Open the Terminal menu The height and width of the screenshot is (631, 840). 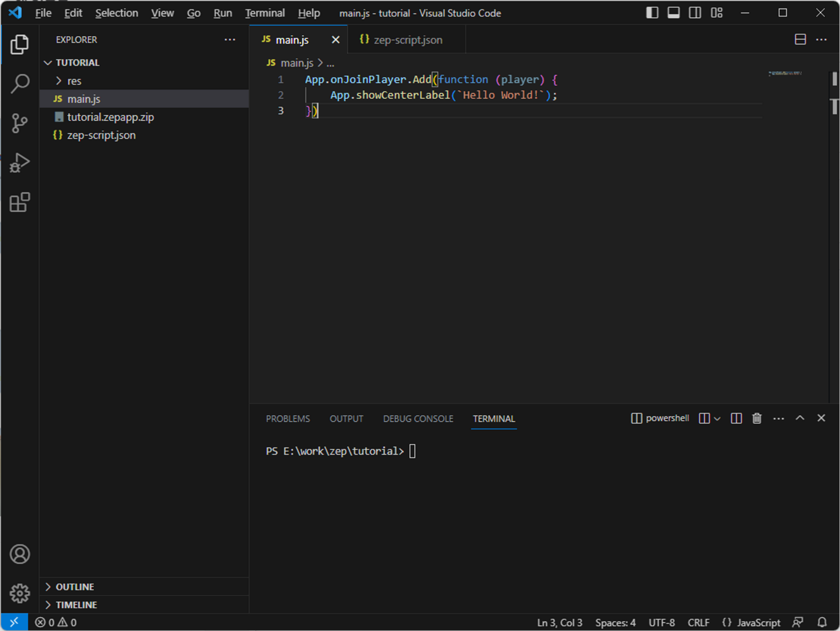click(x=265, y=13)
